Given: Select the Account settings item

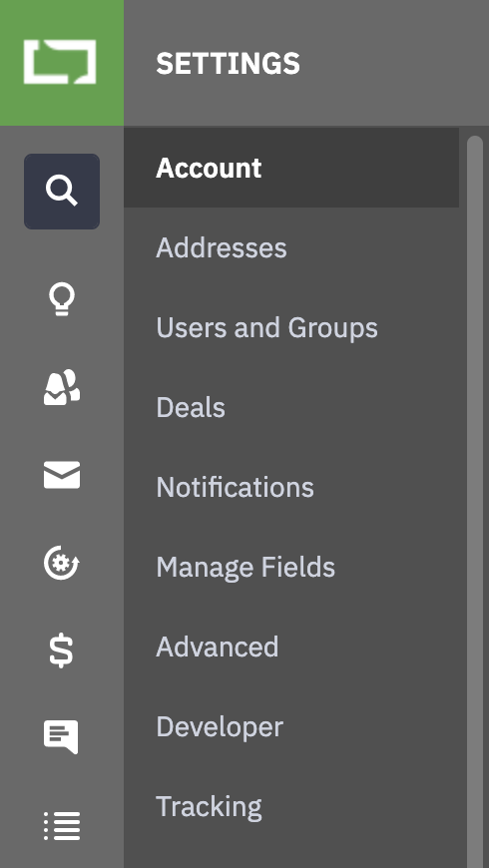Looking at the screenshot, I should pyautogui.click(x=291, y=168).
